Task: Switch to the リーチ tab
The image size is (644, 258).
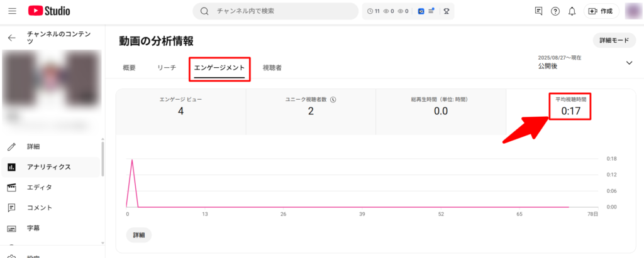Action: [167, 67]
